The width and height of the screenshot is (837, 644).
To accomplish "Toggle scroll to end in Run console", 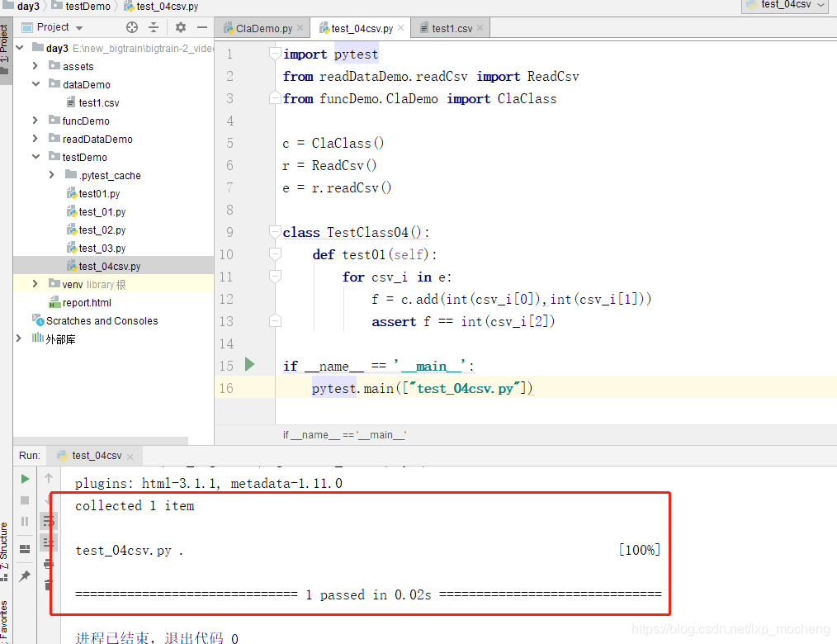I will click(x=49, y=542).
